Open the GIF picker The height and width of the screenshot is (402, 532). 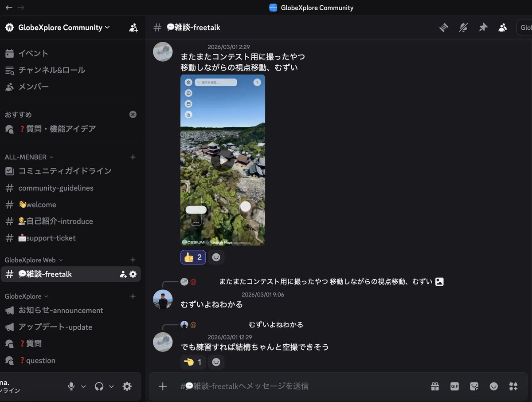coord(454,386)
